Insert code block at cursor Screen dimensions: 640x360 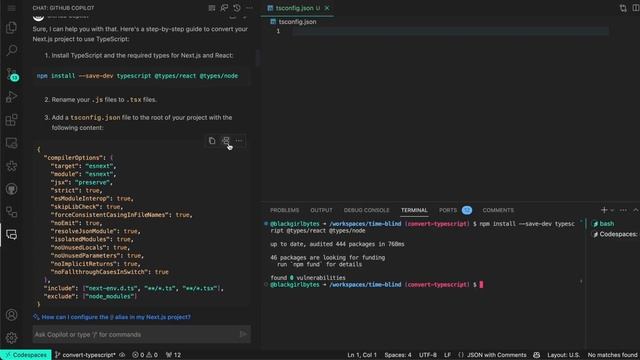[226, 141]
